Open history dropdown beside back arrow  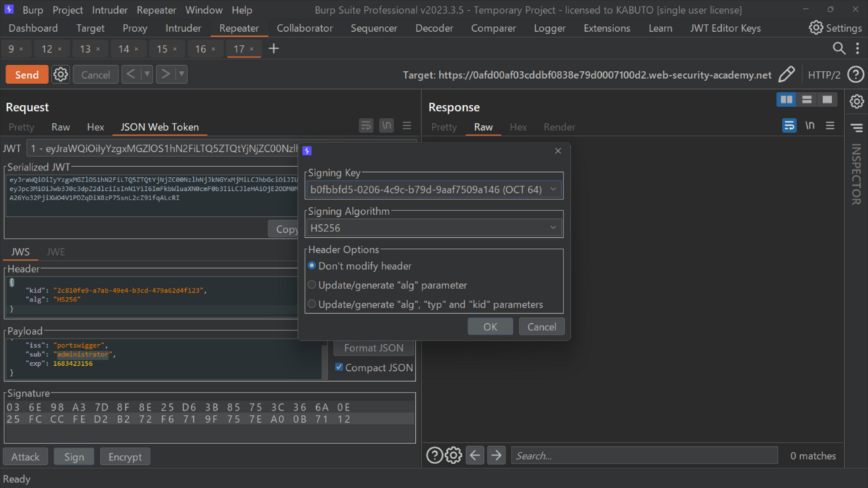pyautogui.click(x=147, y=74)
